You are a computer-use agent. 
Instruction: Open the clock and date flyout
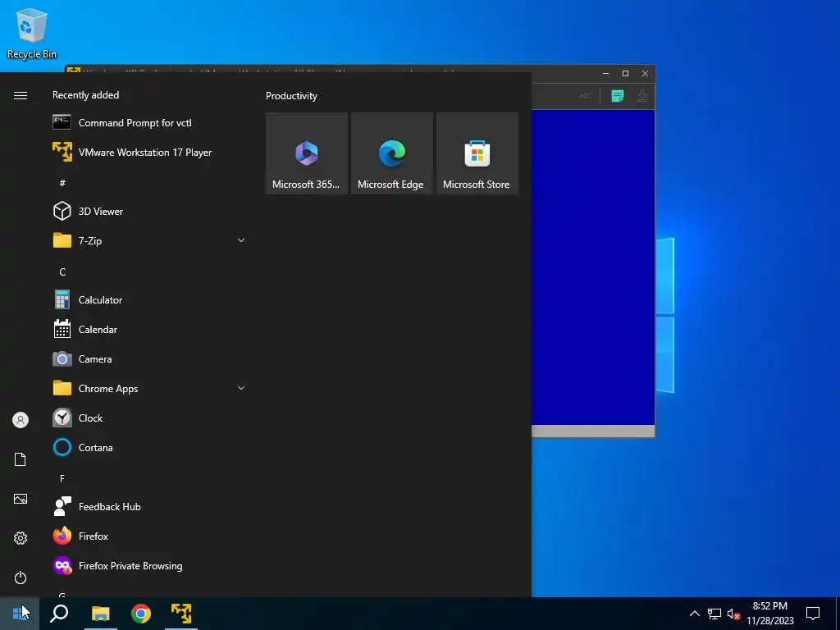point(769,614)
